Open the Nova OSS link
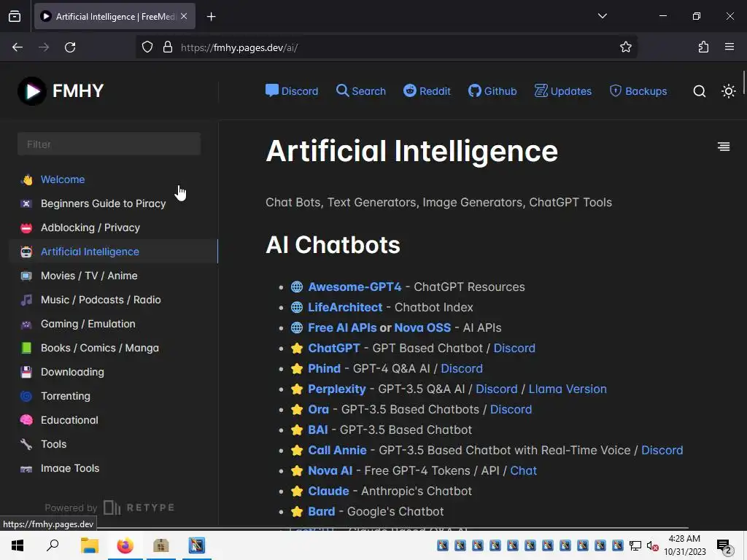The height and width of the screenshot is (560, 747). (422, 327)
